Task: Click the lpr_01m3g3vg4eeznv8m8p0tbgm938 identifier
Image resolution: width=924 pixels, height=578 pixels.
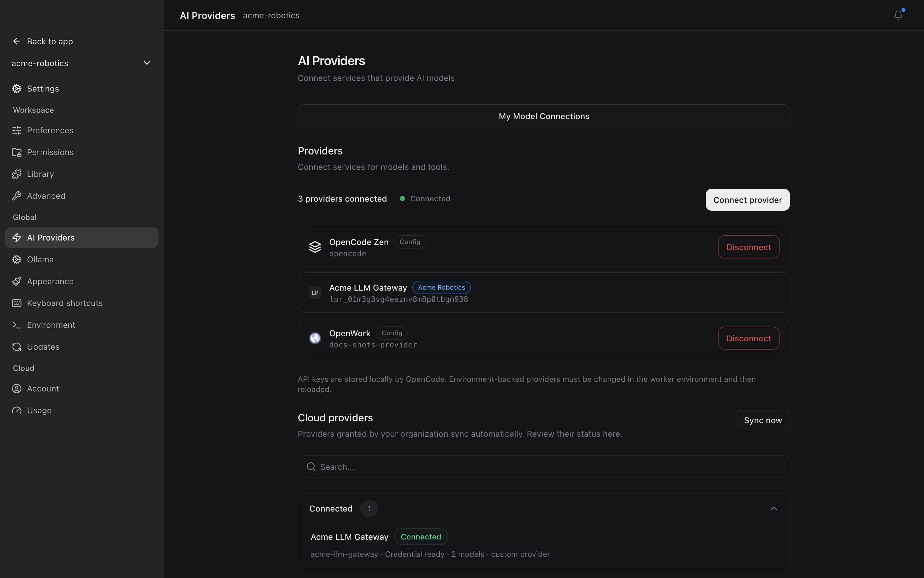Action: pos(398,299)
